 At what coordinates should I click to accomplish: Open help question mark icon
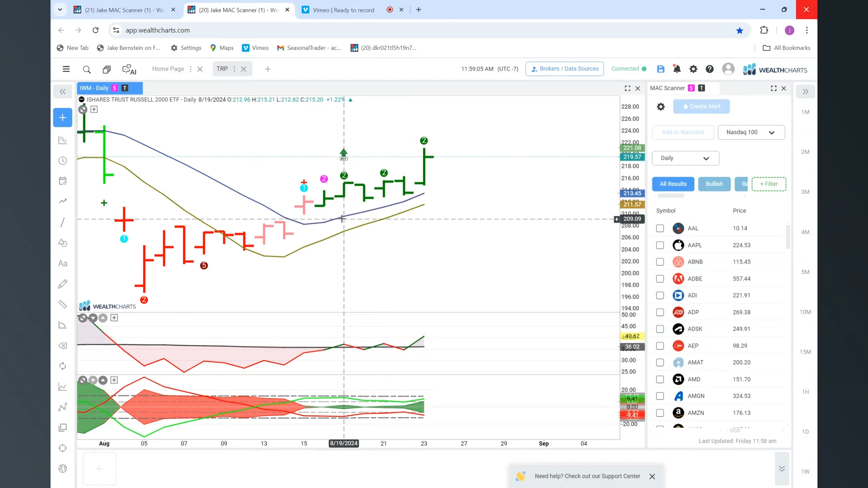710,69
